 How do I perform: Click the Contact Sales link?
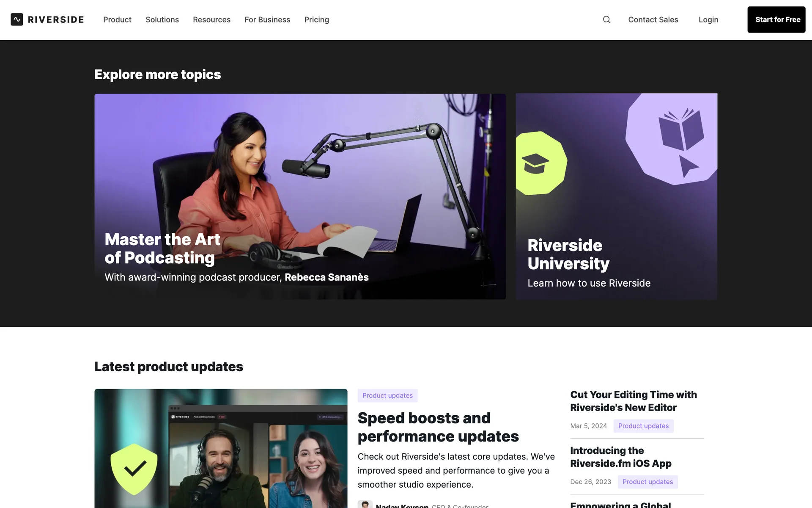(x=653, y=19)
